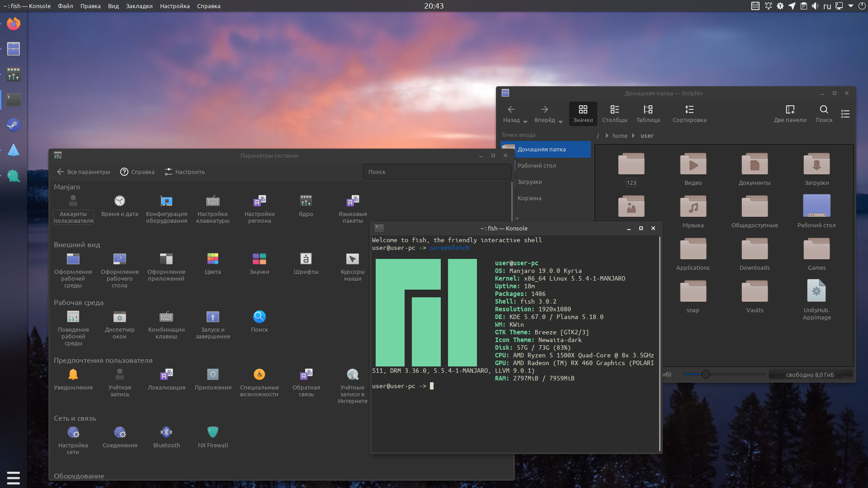868x488 pixels.
Task: Open Ядро kernel settings
Action: tap(306, 206)
